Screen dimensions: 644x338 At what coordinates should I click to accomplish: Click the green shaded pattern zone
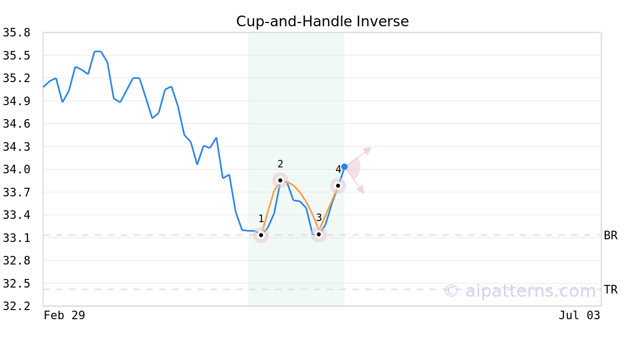296,107
